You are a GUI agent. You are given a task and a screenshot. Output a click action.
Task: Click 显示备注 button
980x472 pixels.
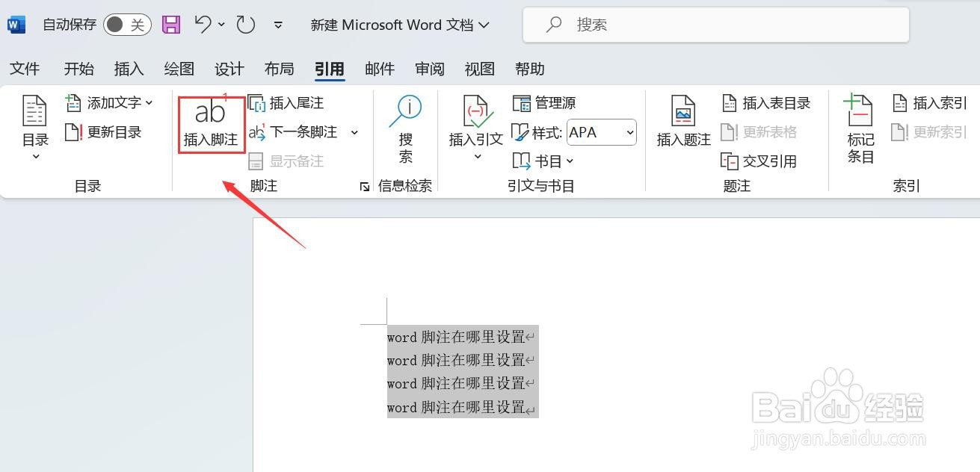[x=286, y=161]
